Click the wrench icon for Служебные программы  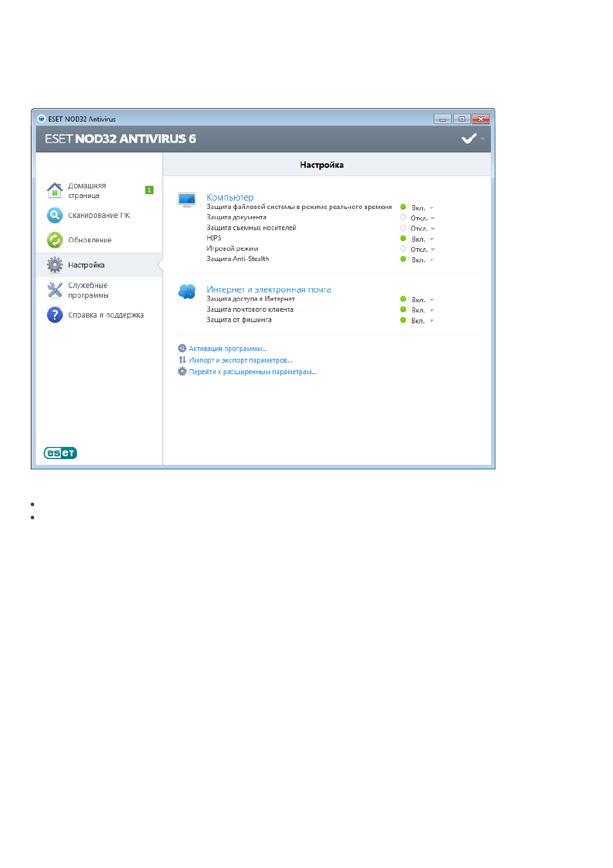pyautogui.click(x=55, y=290)
